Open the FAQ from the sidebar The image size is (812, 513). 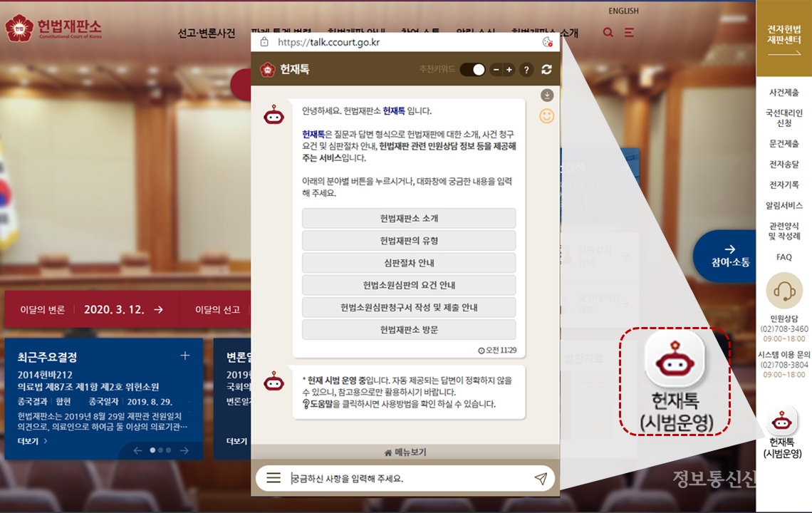pyautogui.click(x=783, y=257)
